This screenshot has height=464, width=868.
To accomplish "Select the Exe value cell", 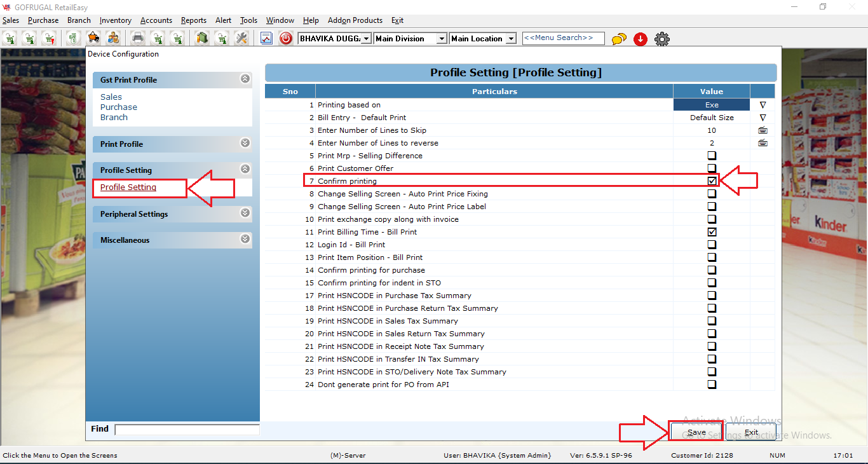I will click(712, 105).
